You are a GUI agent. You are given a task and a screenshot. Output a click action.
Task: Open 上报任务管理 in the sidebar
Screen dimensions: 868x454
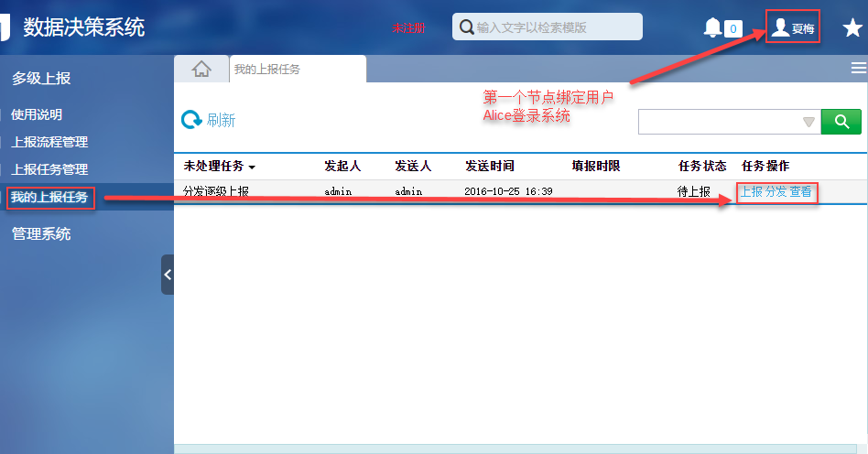click(x=49, y=168)
